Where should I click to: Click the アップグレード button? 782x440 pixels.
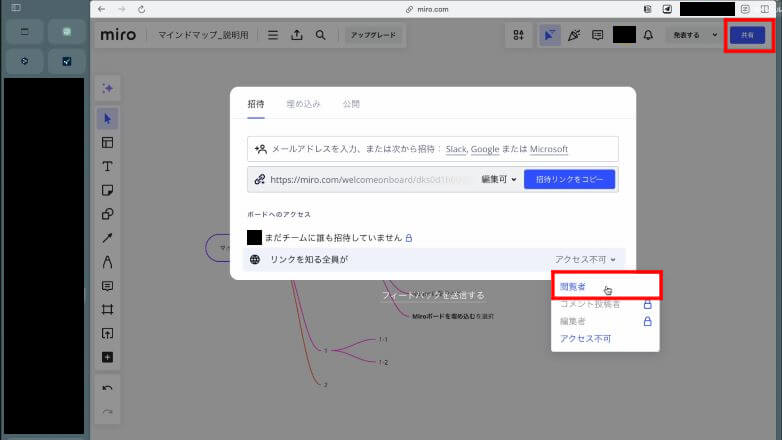pyautogui.click(x=373, y=35)
